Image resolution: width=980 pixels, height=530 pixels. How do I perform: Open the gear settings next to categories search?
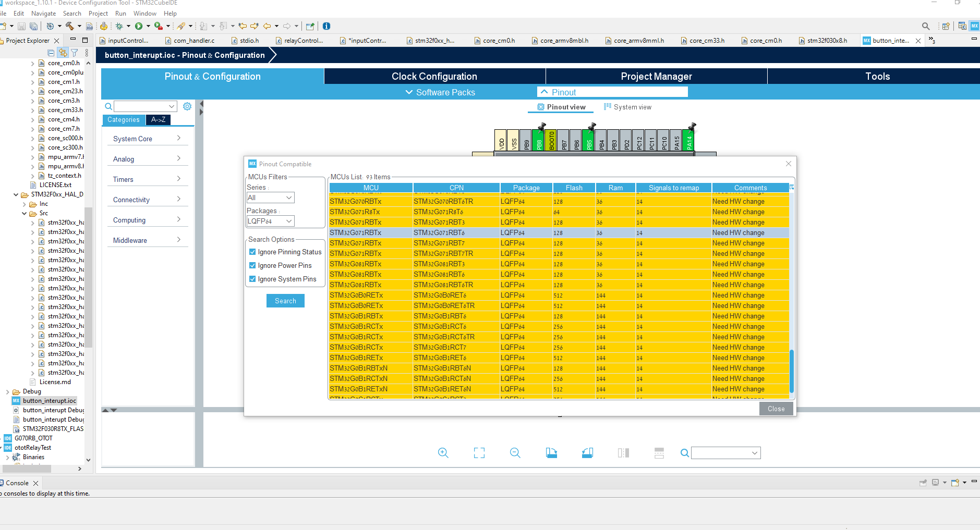pos(187,106)
